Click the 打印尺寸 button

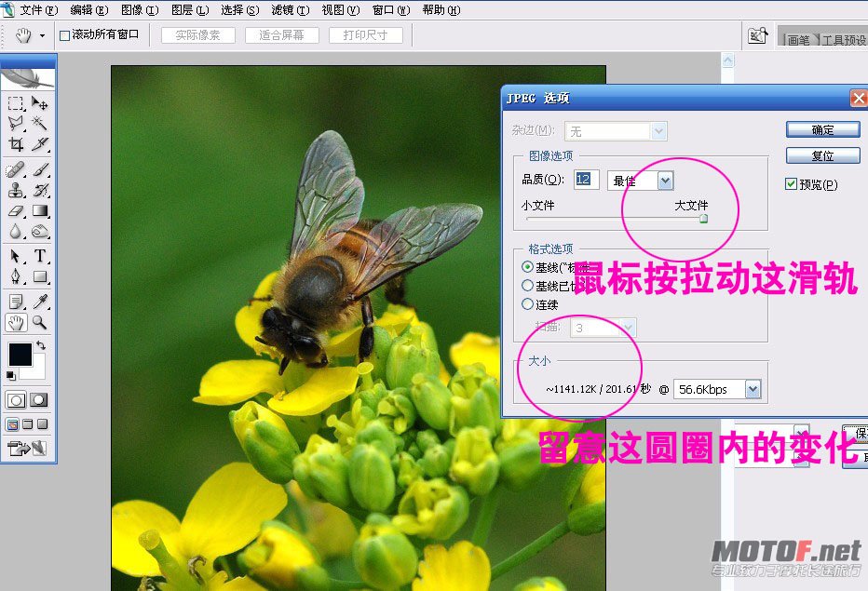[365, 35]
